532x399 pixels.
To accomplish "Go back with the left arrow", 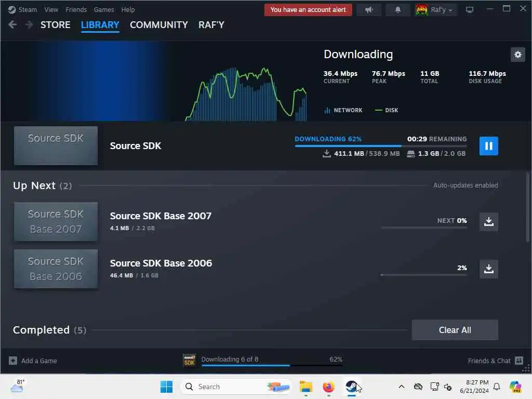I will coord(12,24).
